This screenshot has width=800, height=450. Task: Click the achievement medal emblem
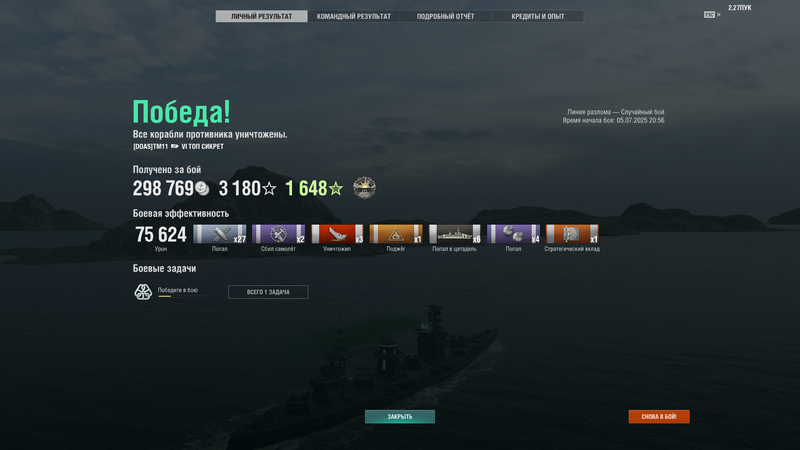tap(364, 188)
